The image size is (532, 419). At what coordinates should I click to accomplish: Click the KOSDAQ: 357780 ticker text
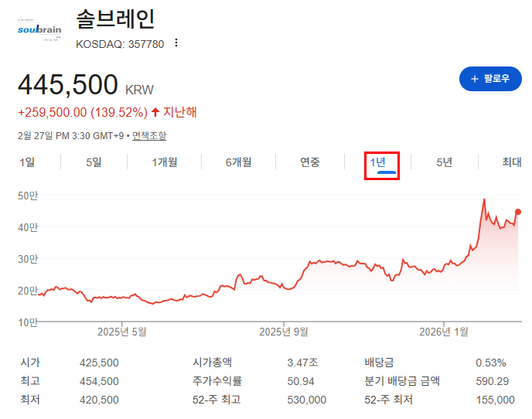120,44
